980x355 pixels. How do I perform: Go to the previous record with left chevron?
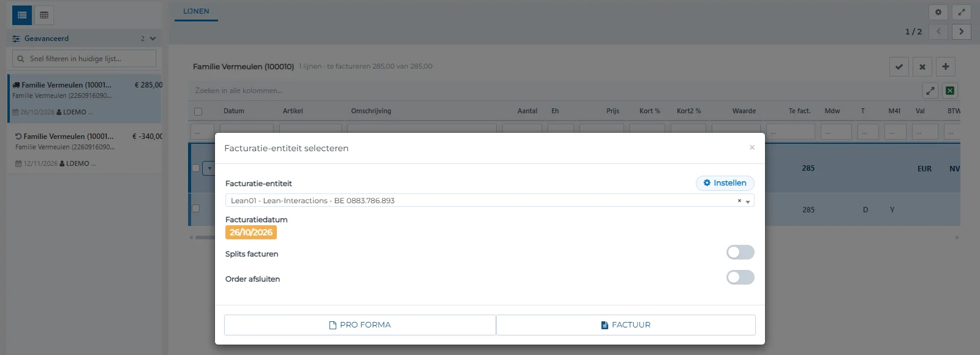(938, 31)
